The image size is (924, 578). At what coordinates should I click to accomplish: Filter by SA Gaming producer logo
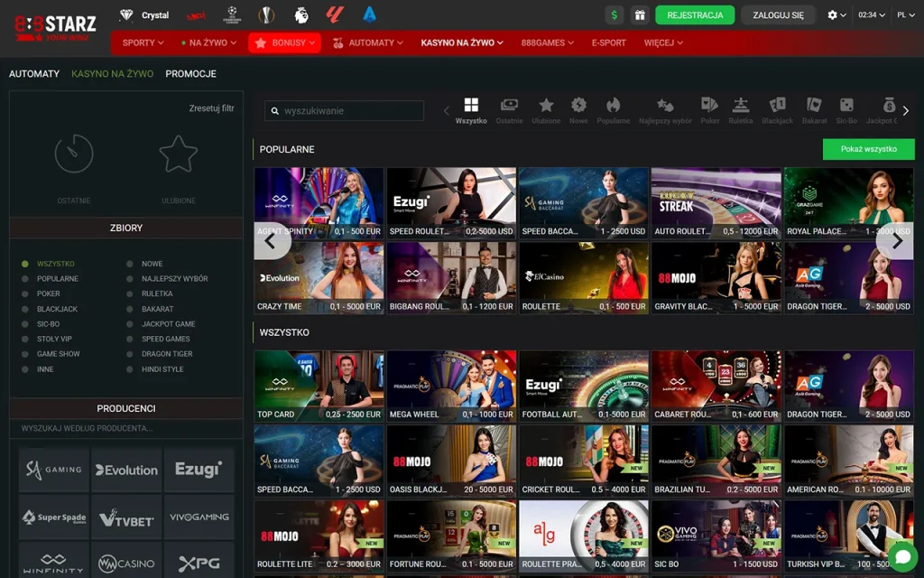point(53,470)
